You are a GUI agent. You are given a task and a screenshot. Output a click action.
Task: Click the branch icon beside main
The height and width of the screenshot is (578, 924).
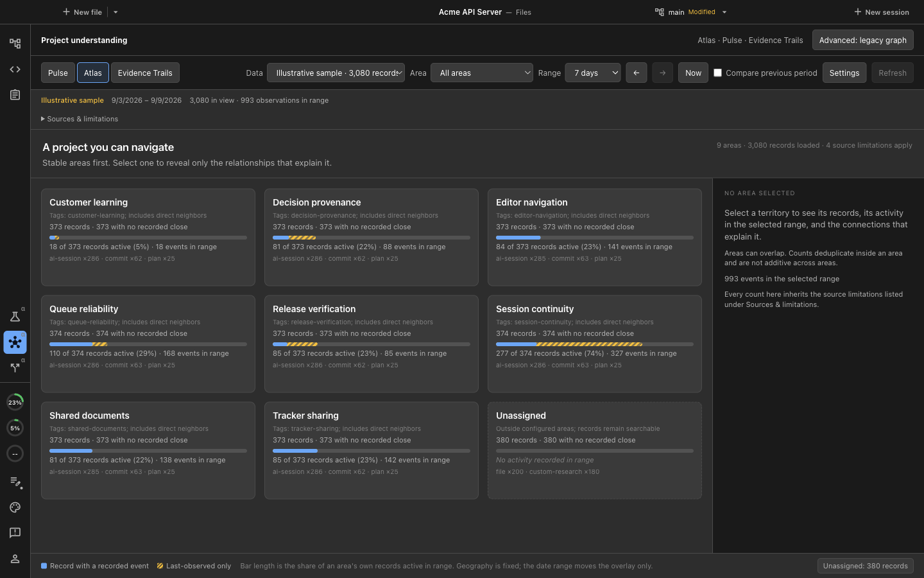(659, 12)
